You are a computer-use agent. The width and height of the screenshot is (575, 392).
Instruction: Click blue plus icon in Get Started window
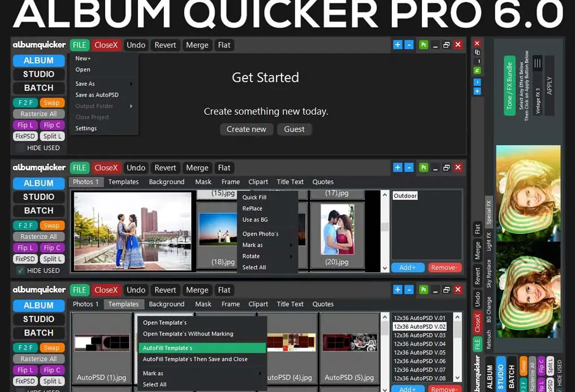[397, 45]
